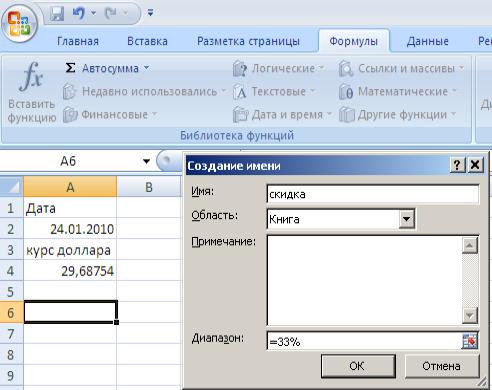
Task: Expand the Автосумма dropdown arrow
Action: 146,68
